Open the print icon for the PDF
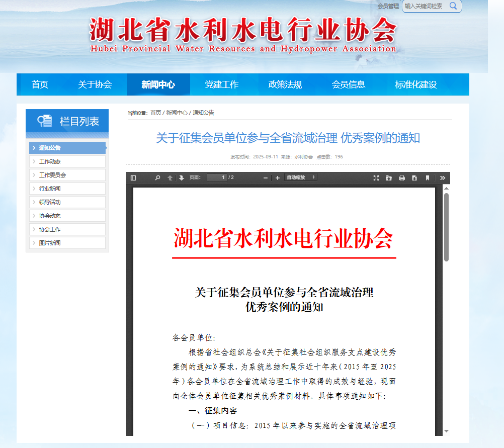 401,177
